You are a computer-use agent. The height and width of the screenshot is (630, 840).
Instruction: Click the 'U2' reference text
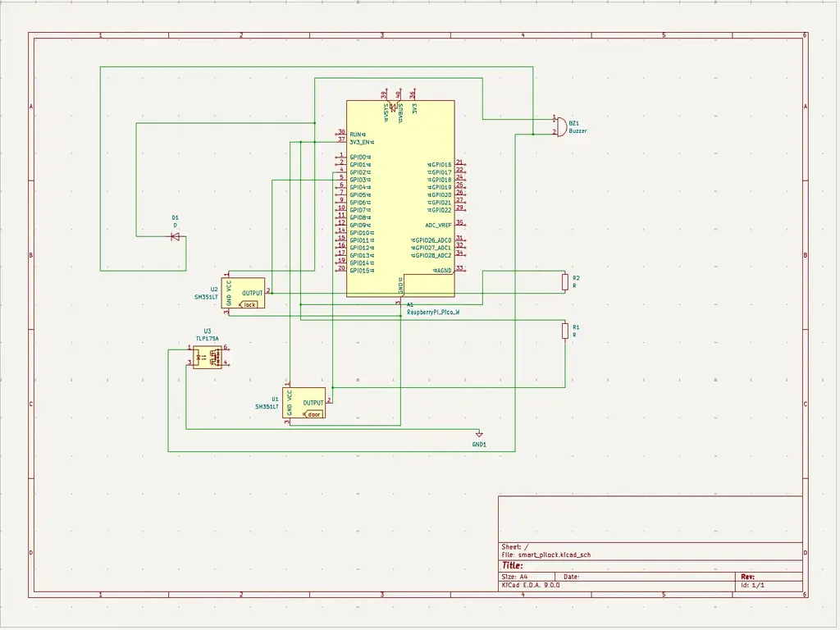click(214, 290)
